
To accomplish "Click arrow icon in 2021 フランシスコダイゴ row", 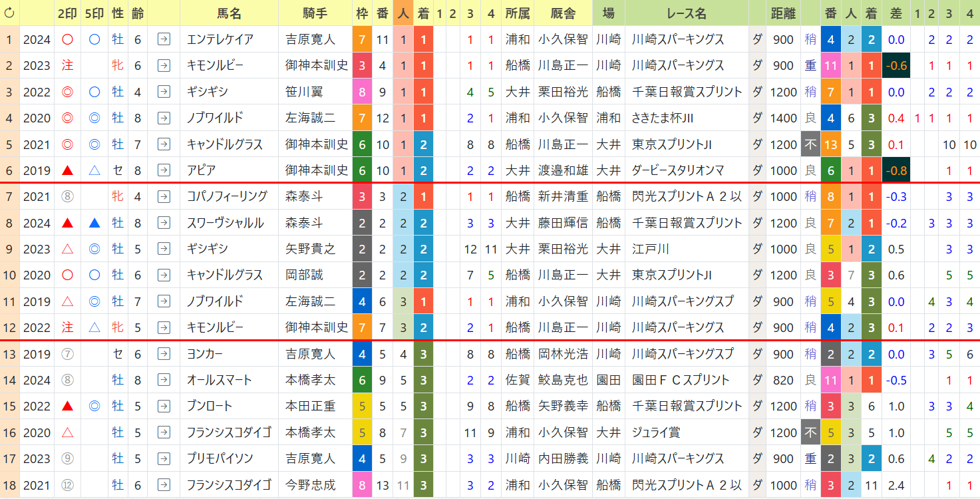I will point(163,485).
